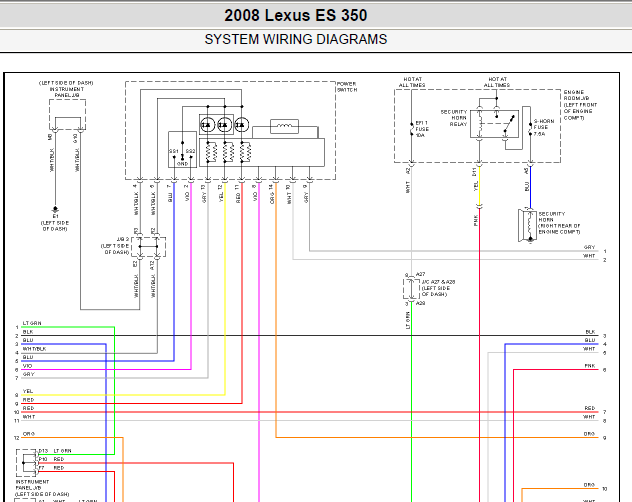This screenshot has height=502, width=632.
Task: Select the first LED symbol in Power Switch
Action: click(x=208, y=125)
